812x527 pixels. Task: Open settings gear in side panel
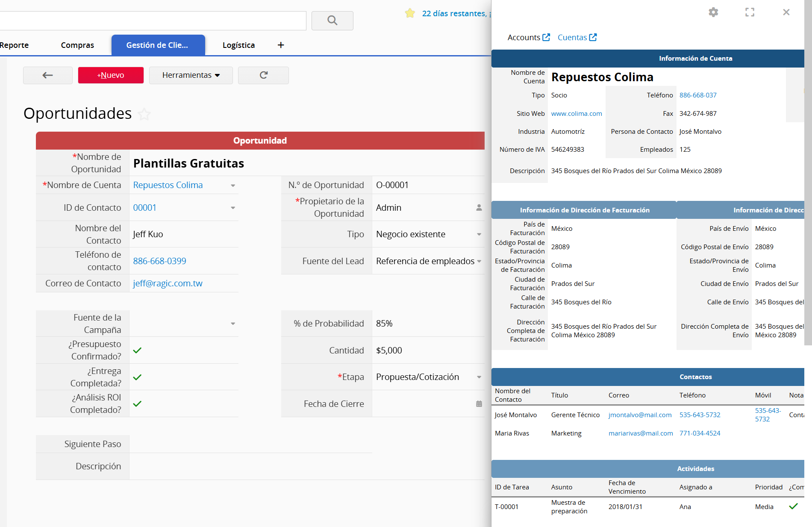(713, 12)
